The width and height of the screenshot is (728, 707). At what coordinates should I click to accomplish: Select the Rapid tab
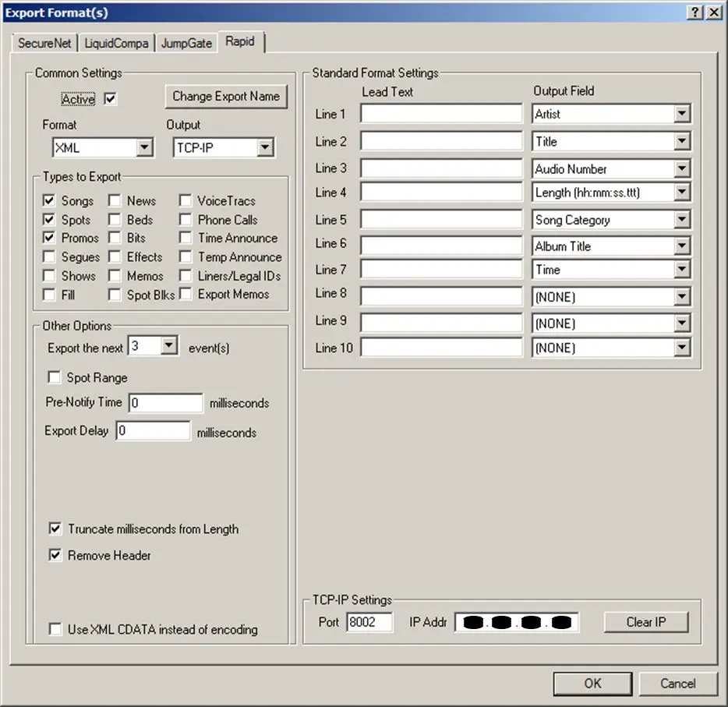pos(240,41)
